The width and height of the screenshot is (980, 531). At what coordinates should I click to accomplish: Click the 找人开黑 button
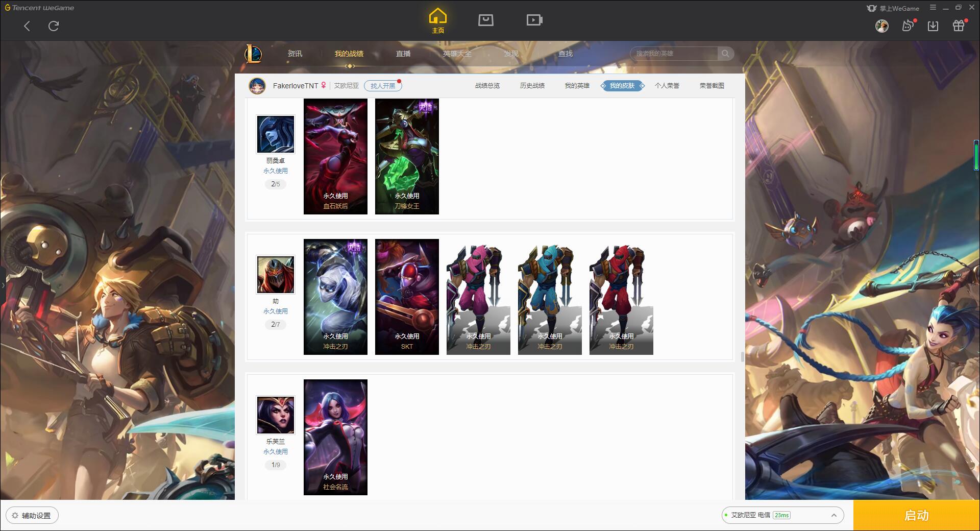point(383,86)
